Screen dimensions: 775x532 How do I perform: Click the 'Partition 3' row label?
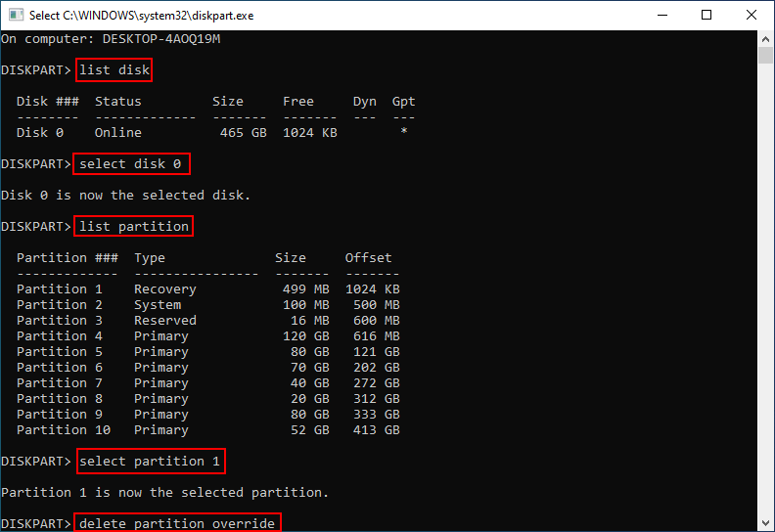click(60, 321)
